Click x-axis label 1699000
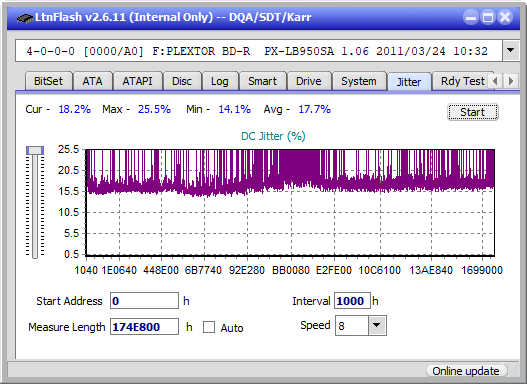Screen dimensions: 527x384 tap(482, 270)
